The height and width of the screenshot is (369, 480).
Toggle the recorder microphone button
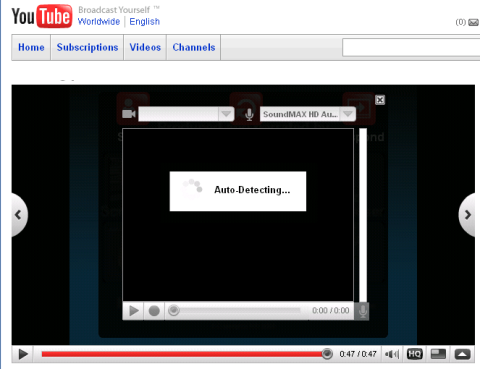click(362, 311)
